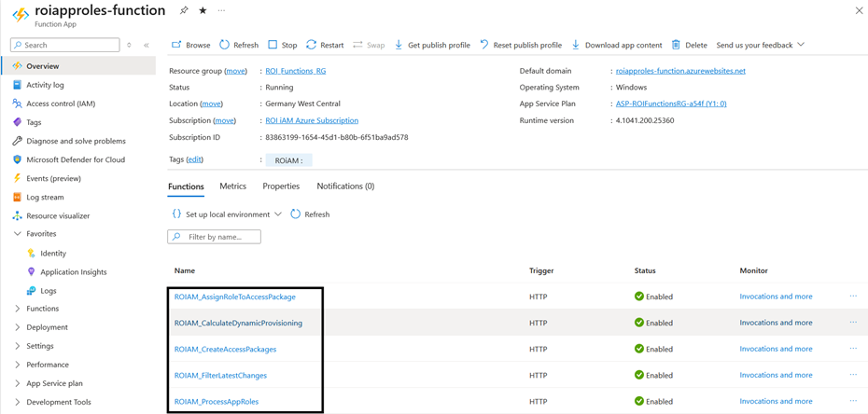Switch to the Metrics tab
868x414 pixels.
point(232,186)
